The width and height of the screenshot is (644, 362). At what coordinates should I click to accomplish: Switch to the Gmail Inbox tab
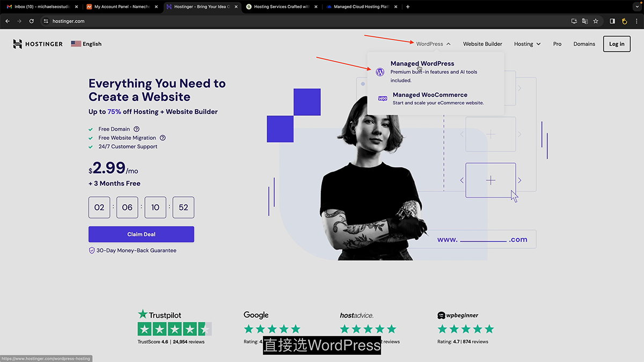coord(42,6)
